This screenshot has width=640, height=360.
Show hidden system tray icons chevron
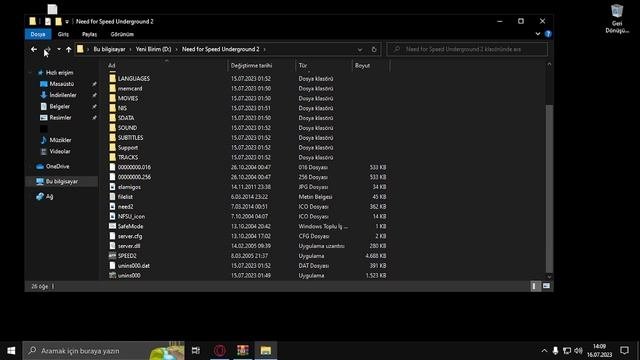click(544, 351)
